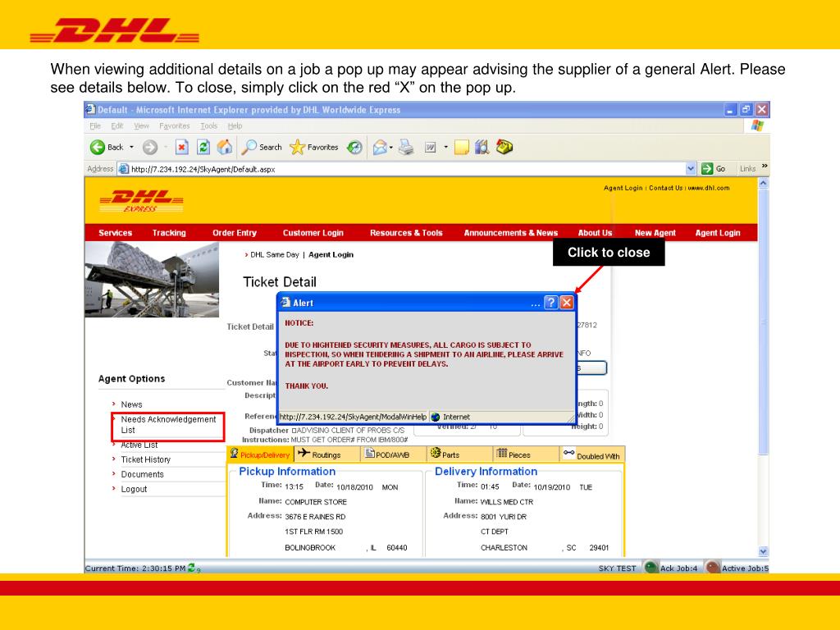
Task: Click the browser Back arrow icon
Action: click(x=98, y=147)
